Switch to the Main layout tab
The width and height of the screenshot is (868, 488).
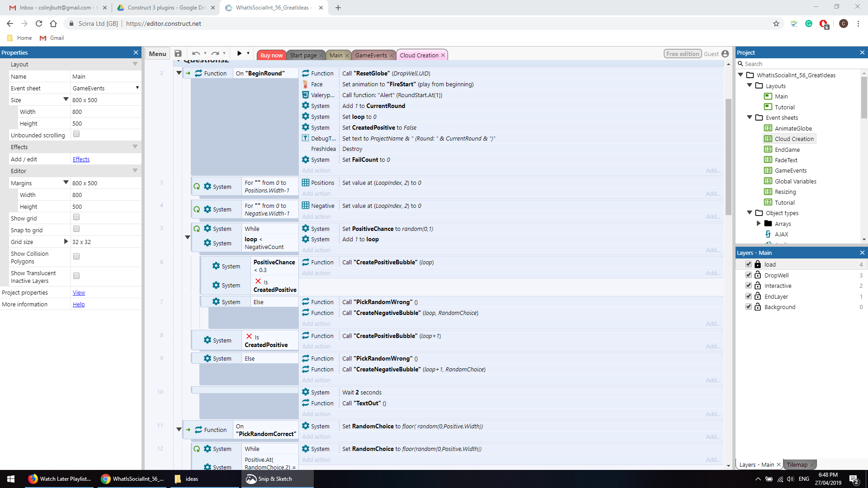336,55
